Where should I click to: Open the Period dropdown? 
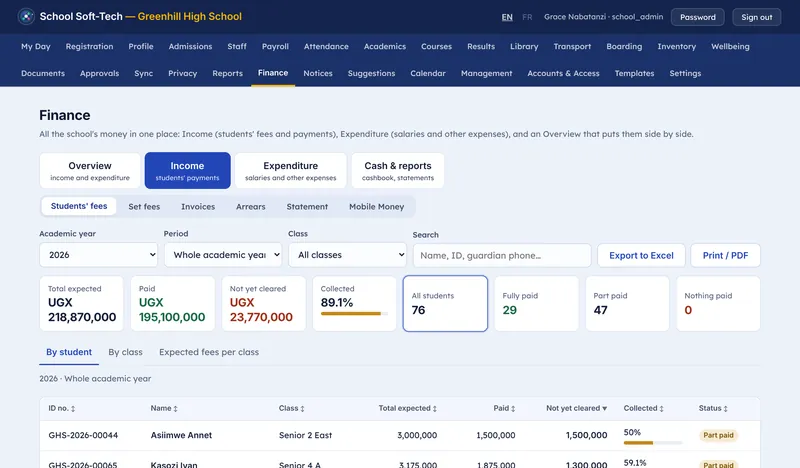(x=223, y=255)
